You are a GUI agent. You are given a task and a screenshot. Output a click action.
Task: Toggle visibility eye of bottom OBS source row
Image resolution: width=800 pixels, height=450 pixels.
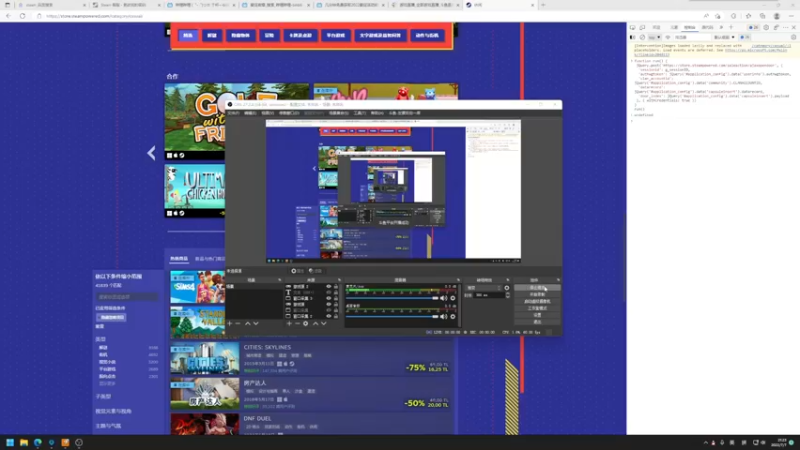click(329, 316)
